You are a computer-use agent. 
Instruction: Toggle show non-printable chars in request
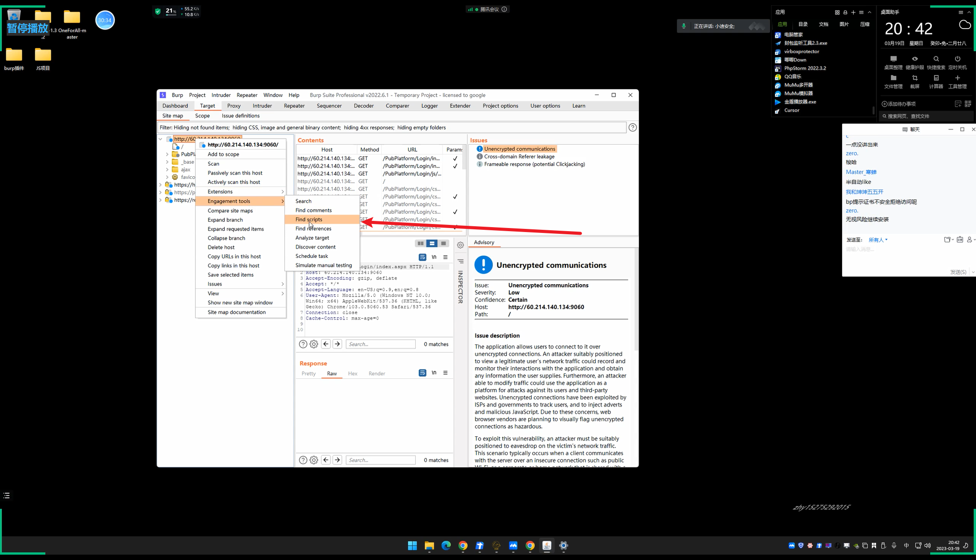[434, 257]
